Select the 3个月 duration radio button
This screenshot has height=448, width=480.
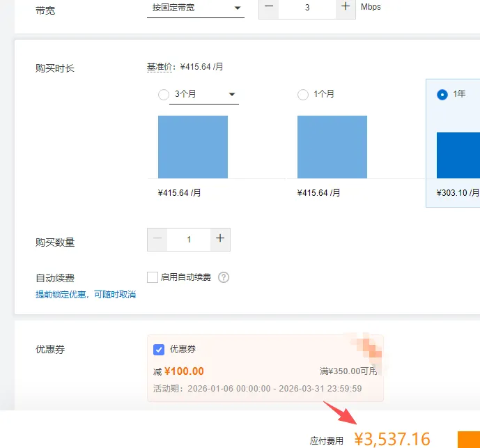tap(164, 94)
